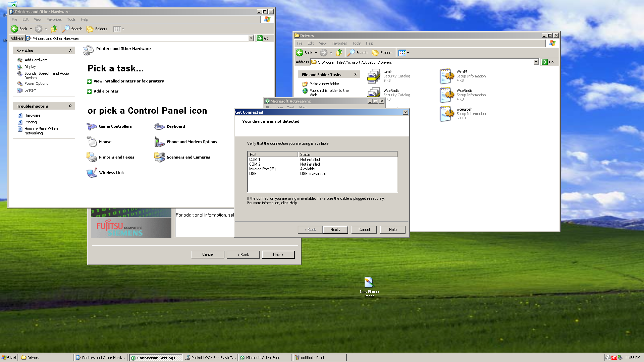Click Help in Get Connected dialog
This screenshot has width=644, height=362.
(x=393, y=230)
